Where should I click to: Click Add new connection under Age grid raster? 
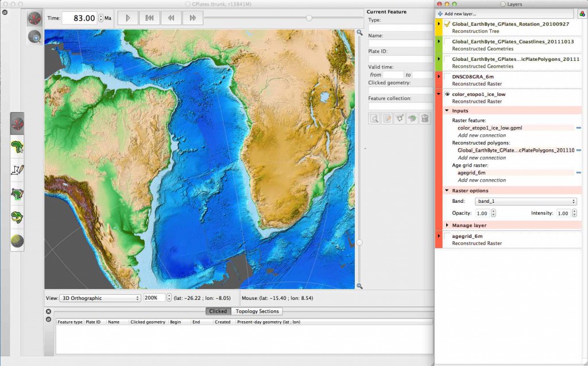tap(481, 180)
